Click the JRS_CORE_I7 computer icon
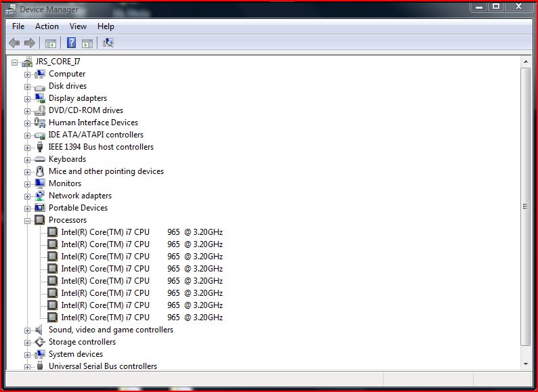 click(27, 62)
